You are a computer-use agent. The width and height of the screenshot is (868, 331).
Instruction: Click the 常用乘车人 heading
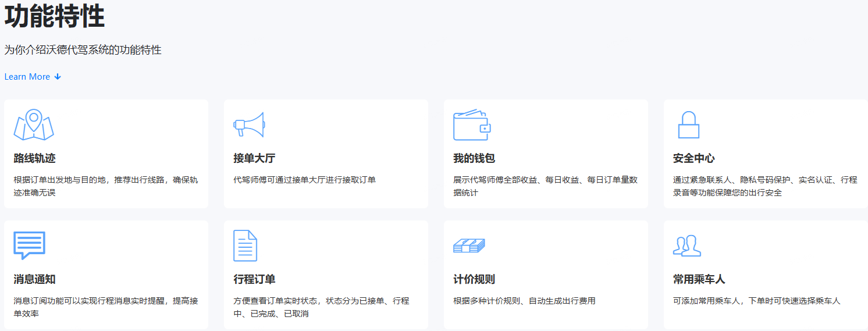[699, 279]
